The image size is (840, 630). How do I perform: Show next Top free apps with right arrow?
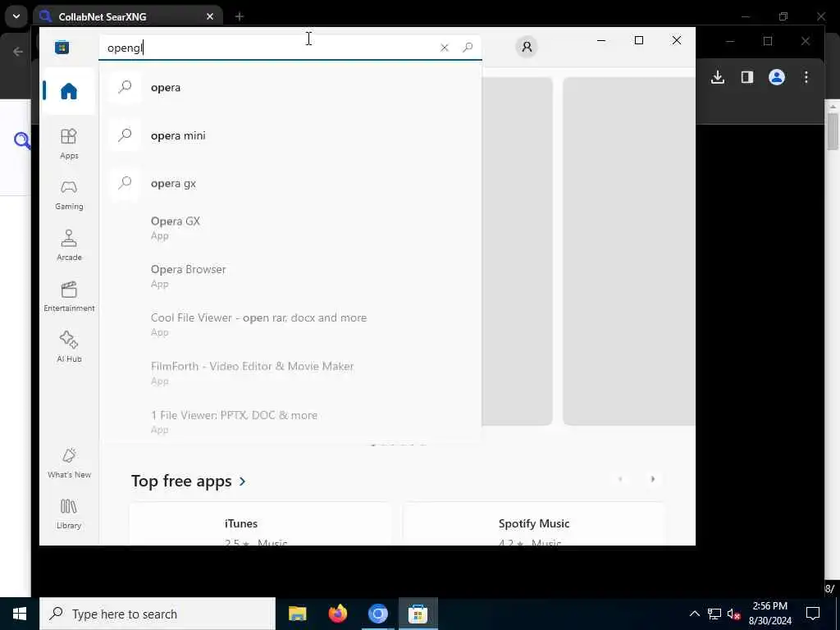[x=652, y=479]
